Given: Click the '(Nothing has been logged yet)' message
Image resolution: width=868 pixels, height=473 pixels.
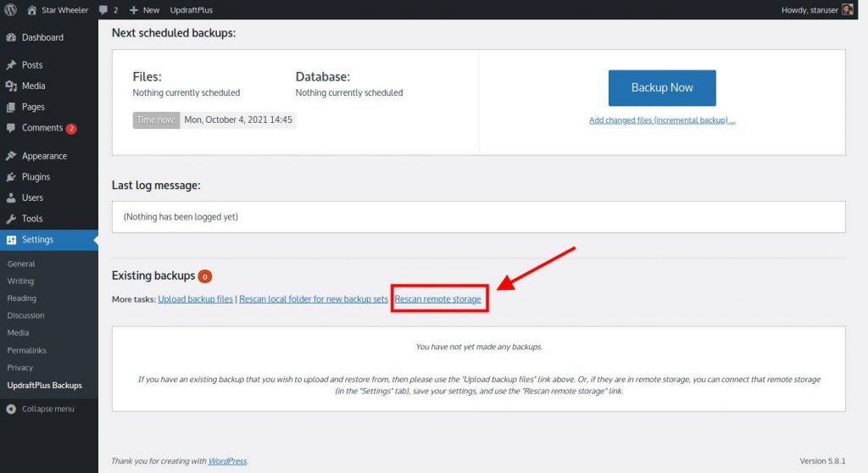Looking at the screenshot, I should coord(181,216).
